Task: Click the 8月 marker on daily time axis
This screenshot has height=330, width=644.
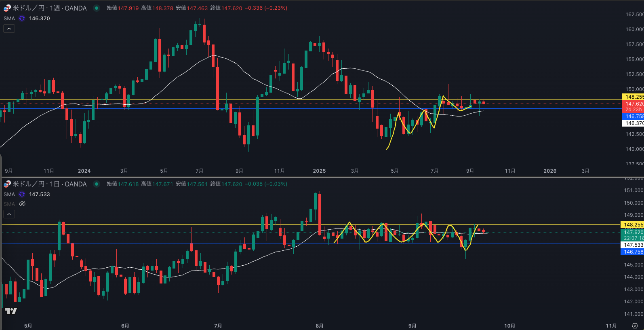Action: tap(319, 326)
